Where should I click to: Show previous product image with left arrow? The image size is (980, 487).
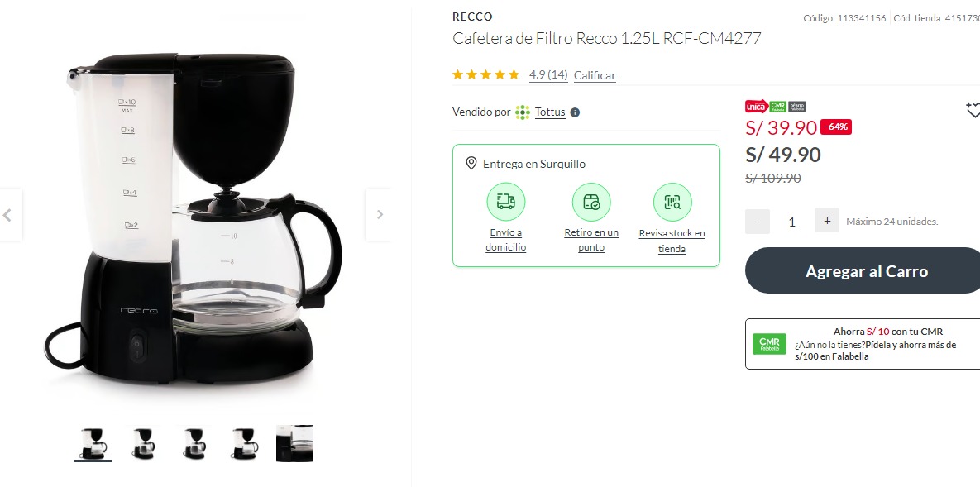tap(8, 215)
